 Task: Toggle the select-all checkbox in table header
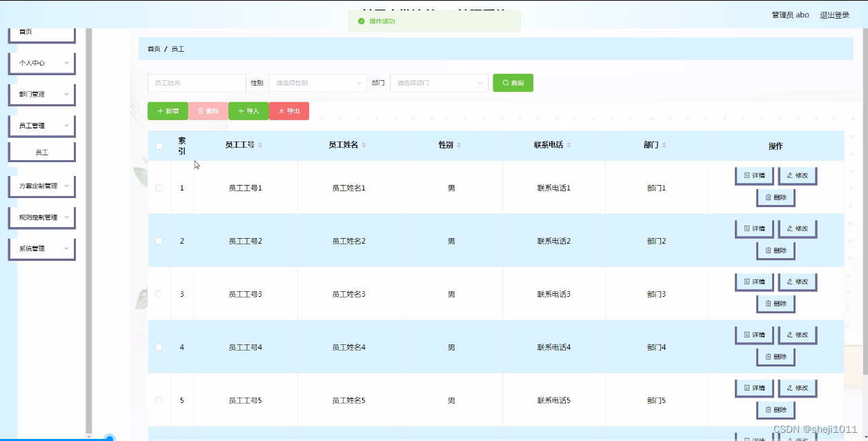click(x=159, y=146)
